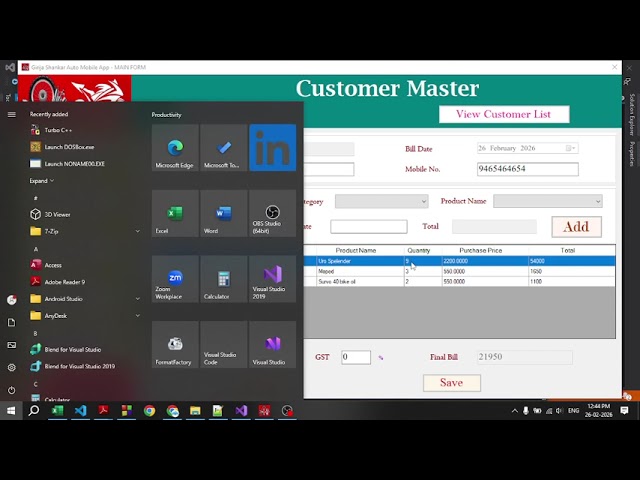Open Solution Explorer side tab
Screen dimensions: 640x480
pyautogui.click(x=632, y=114)
